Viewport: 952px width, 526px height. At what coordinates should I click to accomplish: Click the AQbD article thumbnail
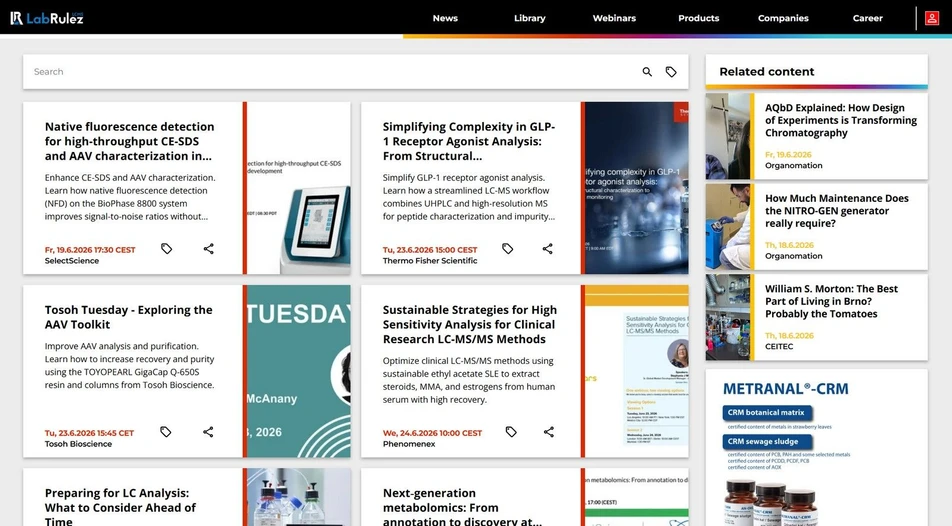[x=727, y=136]
